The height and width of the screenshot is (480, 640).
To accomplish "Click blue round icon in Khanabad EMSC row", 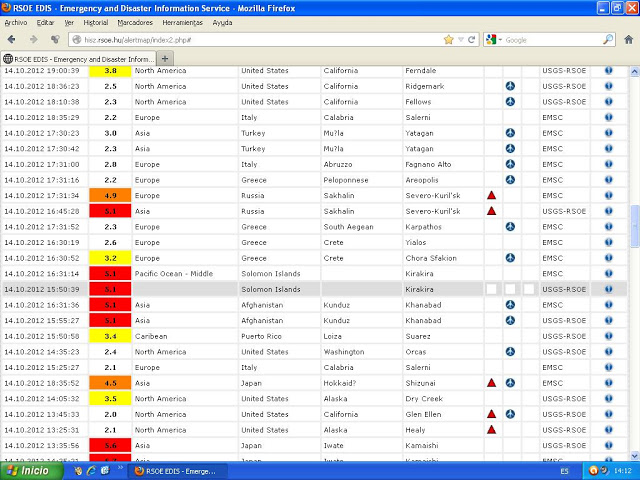I will (510, 305).
